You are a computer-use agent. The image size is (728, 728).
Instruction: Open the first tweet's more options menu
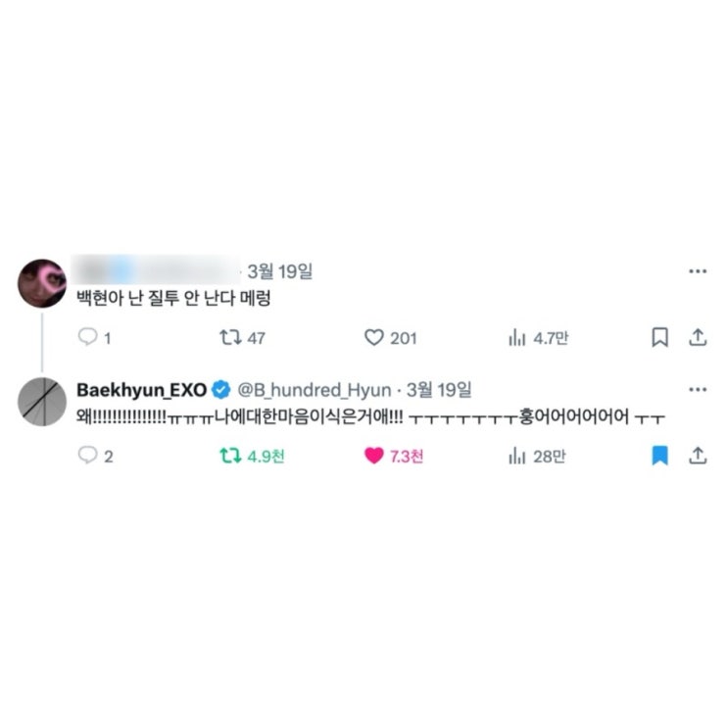tap(698, 271)
